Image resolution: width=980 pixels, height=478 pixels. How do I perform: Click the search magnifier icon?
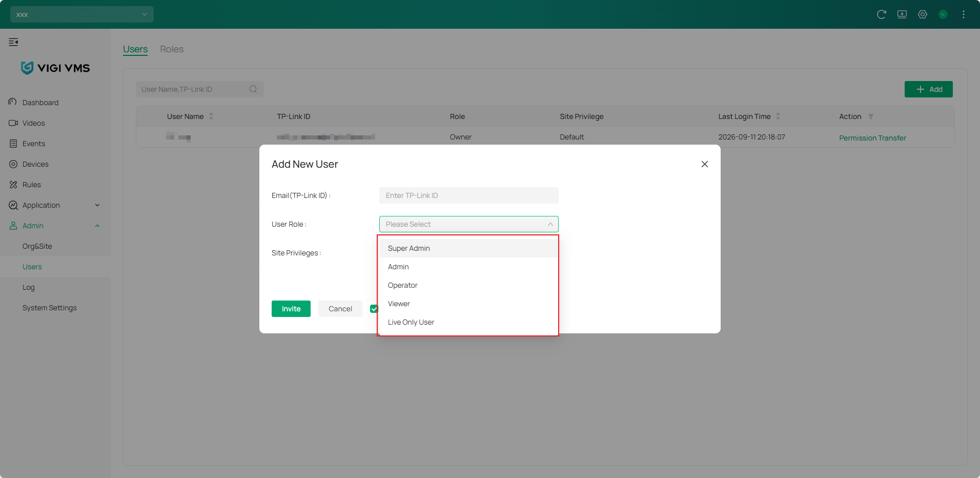(x=253, y=89)
